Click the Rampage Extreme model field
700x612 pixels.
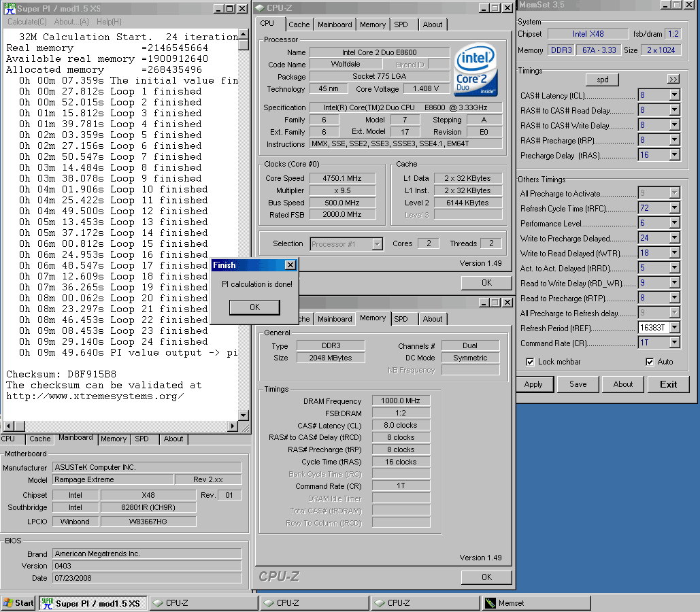tap(113, 479)
